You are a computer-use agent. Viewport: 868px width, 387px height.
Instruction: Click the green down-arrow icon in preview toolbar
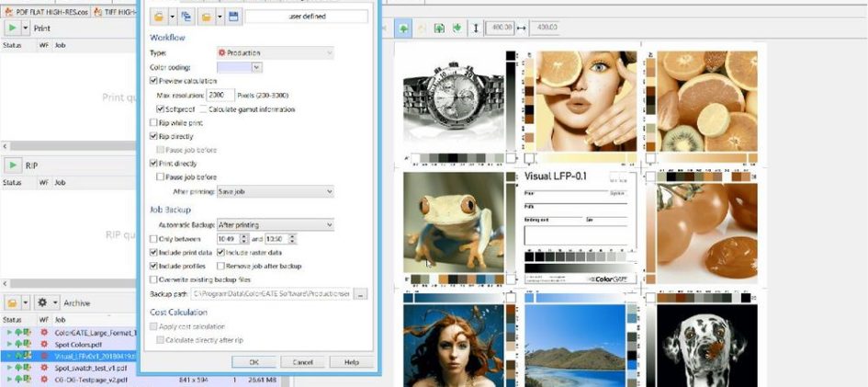click(457, 28)
